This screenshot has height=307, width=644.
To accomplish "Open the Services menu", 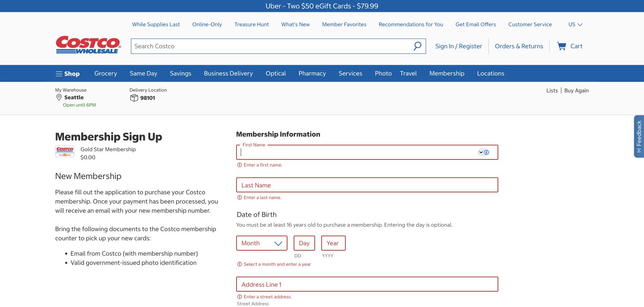I will [x=350, y=74].
